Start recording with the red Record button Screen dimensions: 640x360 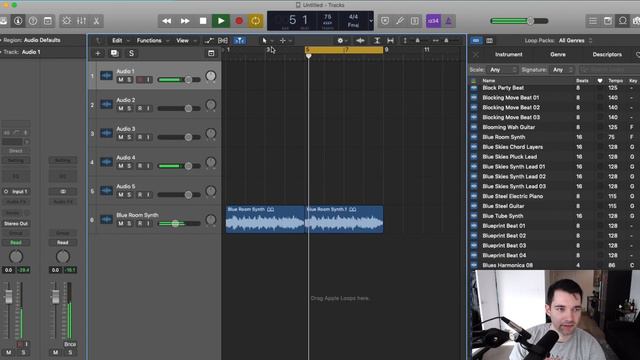(239, 21)
